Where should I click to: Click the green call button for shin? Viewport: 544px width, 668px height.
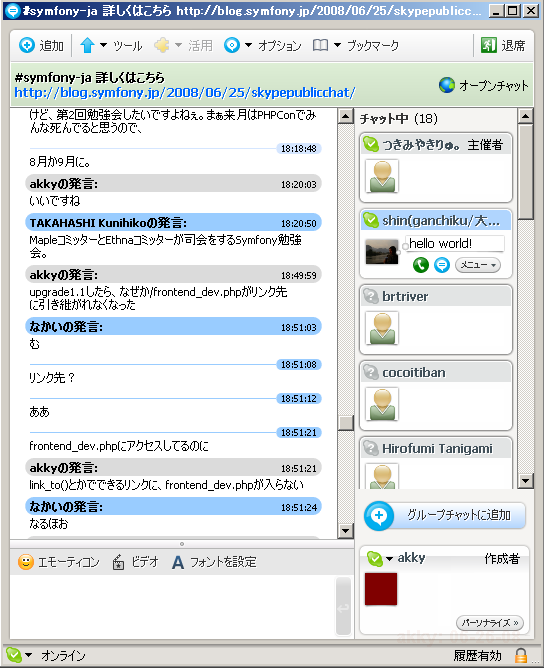(421, 265)
